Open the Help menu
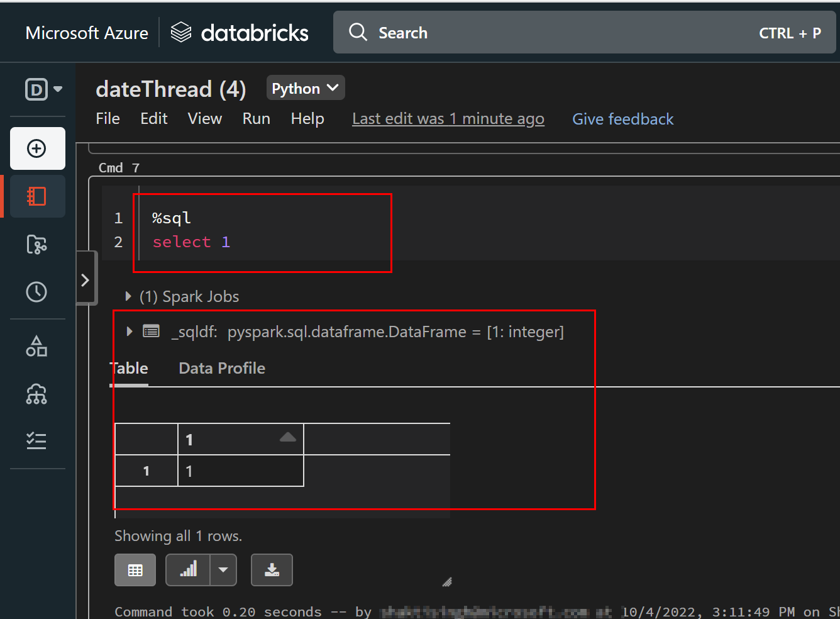The height and width of the screenshot is (619, 840). 307,118
